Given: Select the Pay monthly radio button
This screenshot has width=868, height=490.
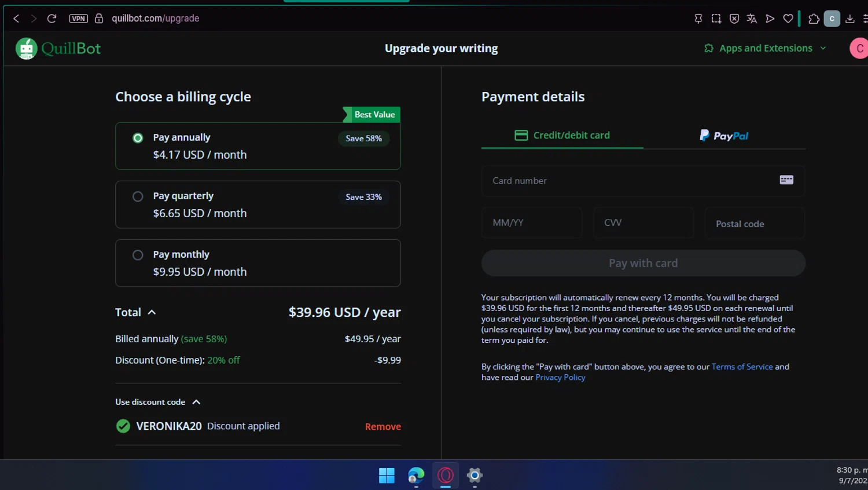Looking at the screenshot, I should [x=138, y=255].
